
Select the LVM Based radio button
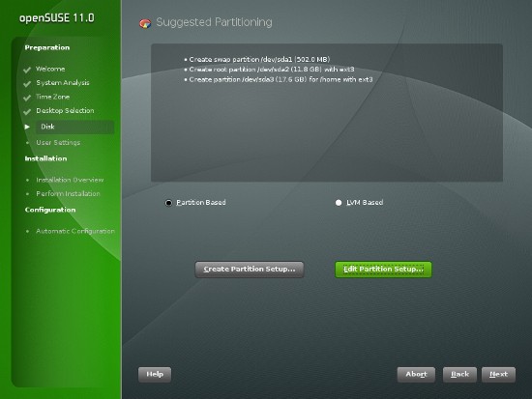339,203
